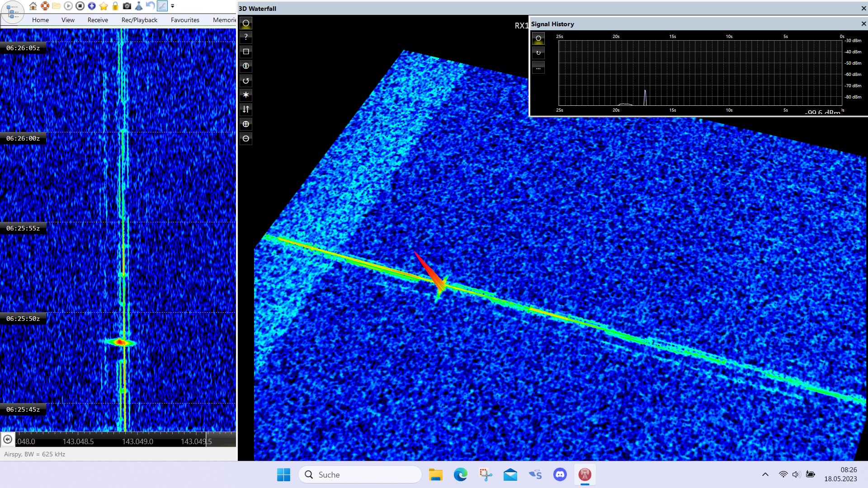This screenshot has height=488, width=868.
Task: Click the up-down arrows icon in 3D Waterfall
Action: [246, 109]
